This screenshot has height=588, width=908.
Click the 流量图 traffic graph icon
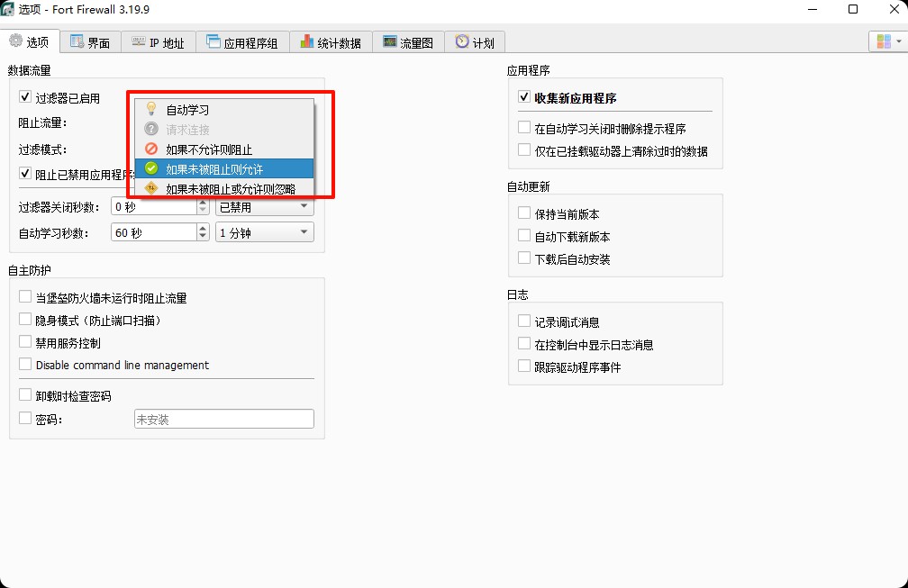pos(391,41)
